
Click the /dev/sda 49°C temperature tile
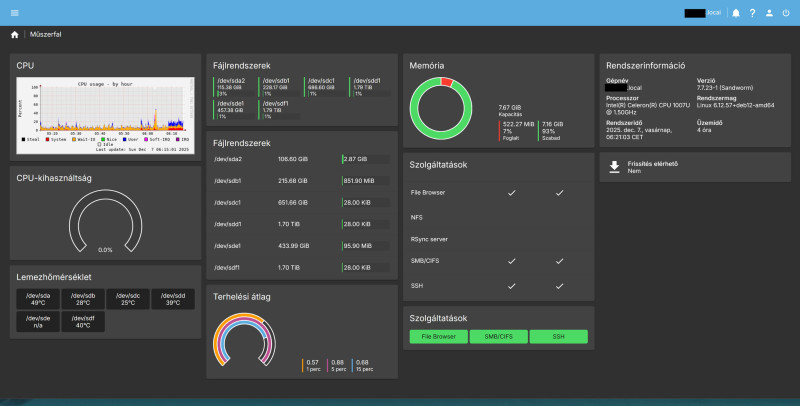(38, 299)
